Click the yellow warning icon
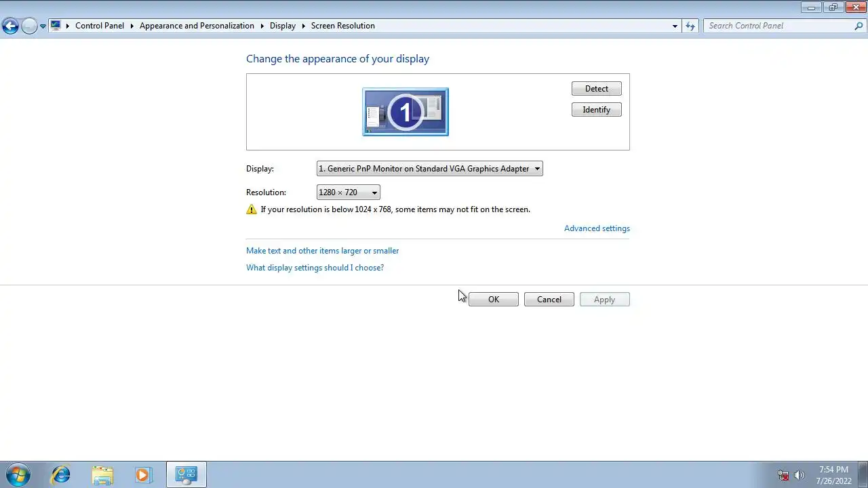Image resolution: width=868 pixels, height=488 pixels. (x=252, y=209)
